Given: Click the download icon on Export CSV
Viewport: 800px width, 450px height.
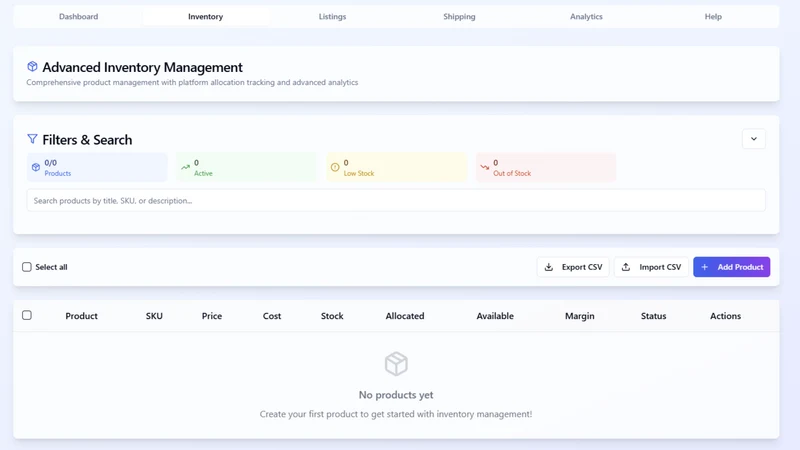Looking at the screenshot, I should pyautogui.click(x=549, y=267).
